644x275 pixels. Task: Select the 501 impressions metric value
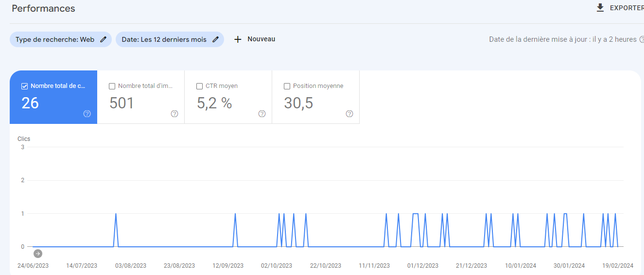tap(122, 103)
